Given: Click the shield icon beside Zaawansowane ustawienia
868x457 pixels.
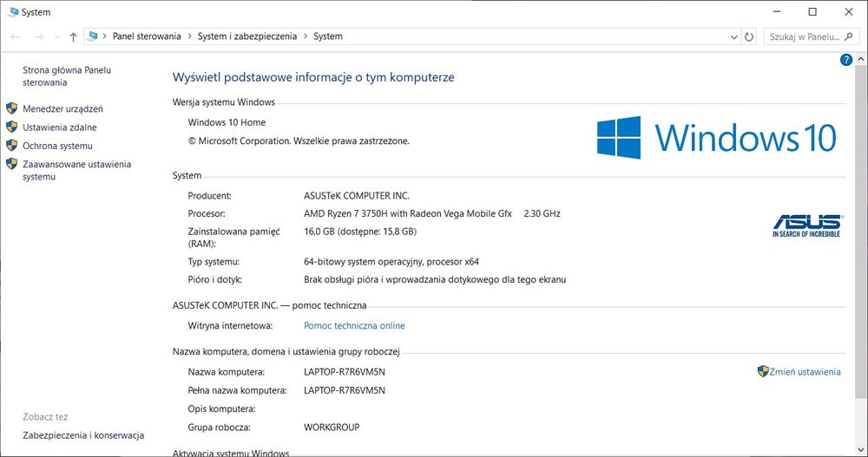Looking at the screenshot, I should click(x=11, y=163).
